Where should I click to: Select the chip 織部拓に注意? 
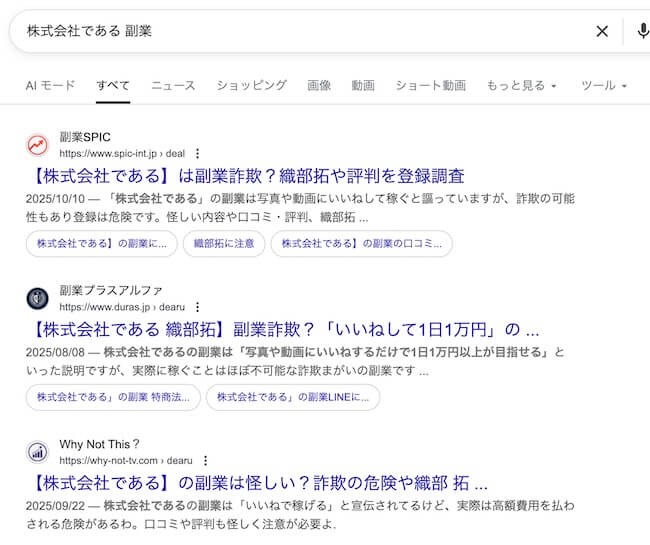click(x=224, y=244)
